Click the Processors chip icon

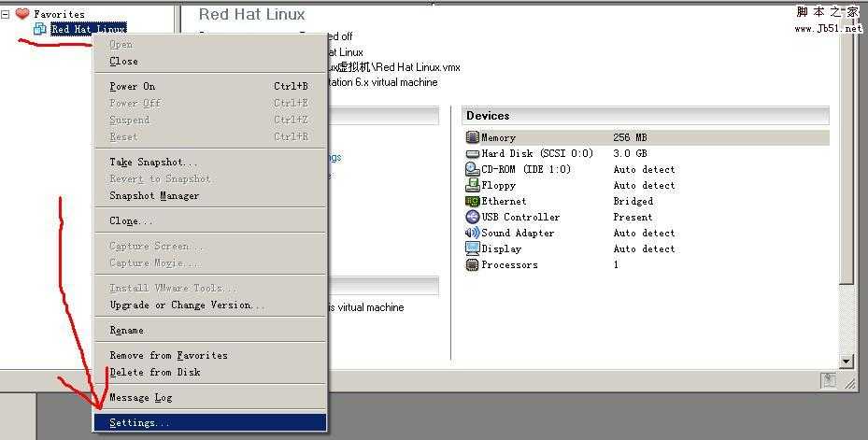click(x=472, y=265)
